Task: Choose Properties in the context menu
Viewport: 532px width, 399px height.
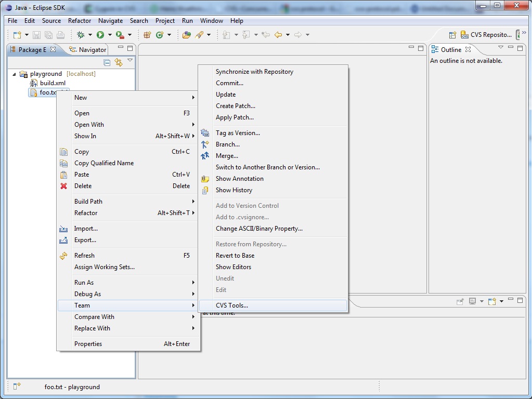Action: pos(128,344)
